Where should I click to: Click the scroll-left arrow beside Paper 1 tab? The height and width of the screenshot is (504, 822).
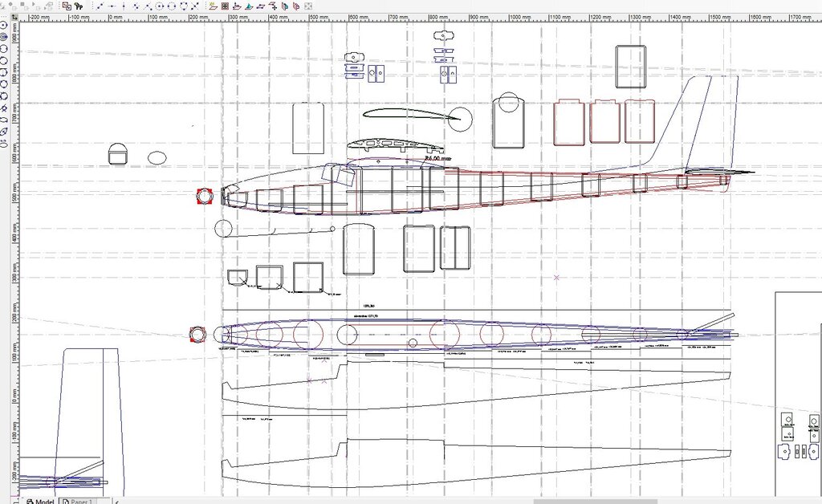click(x=119, y=500)
